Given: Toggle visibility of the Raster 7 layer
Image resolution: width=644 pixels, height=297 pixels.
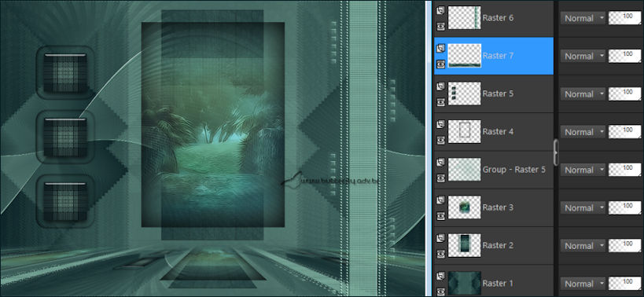Looking at the screenshot, I should point(440,64).
